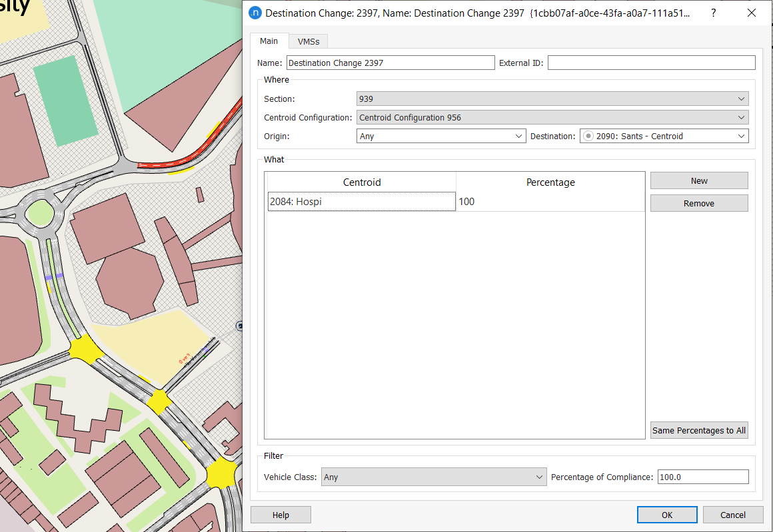Click the Remove button
This screenshot has height=532, width=773.
pos(699,204)
